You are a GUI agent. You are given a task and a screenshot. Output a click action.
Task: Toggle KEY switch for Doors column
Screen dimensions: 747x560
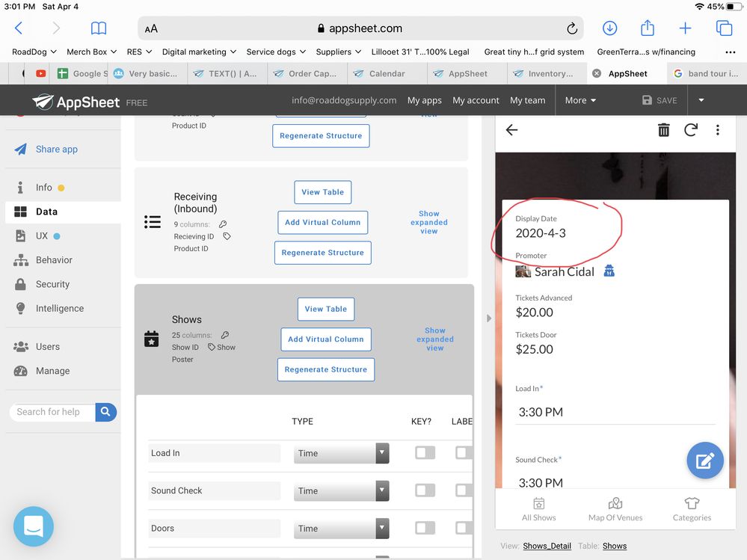tap(425, 528)
